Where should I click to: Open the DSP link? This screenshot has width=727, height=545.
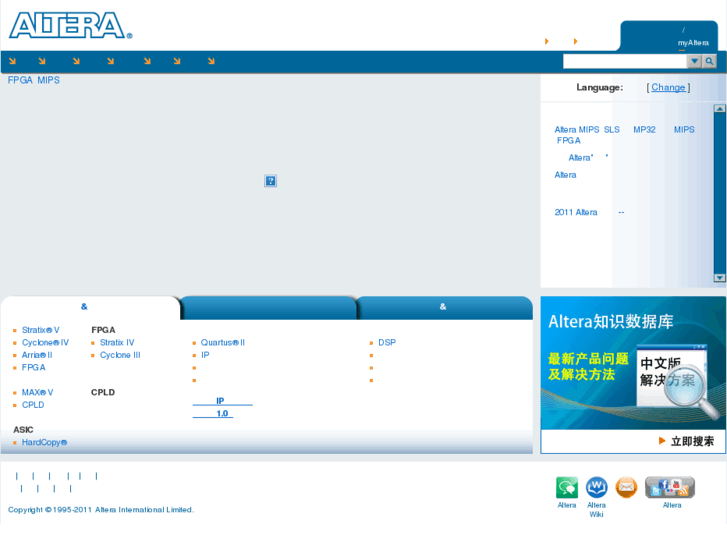387,343
